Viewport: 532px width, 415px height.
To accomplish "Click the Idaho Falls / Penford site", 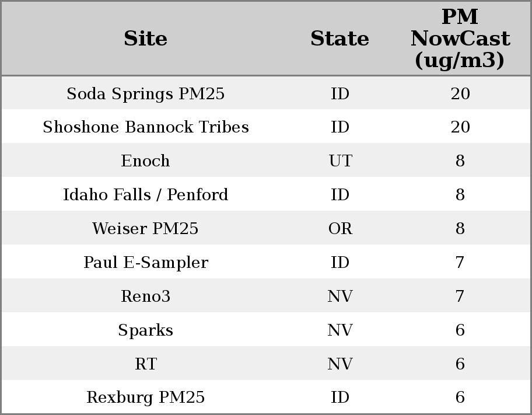I will tap(145, 195).
